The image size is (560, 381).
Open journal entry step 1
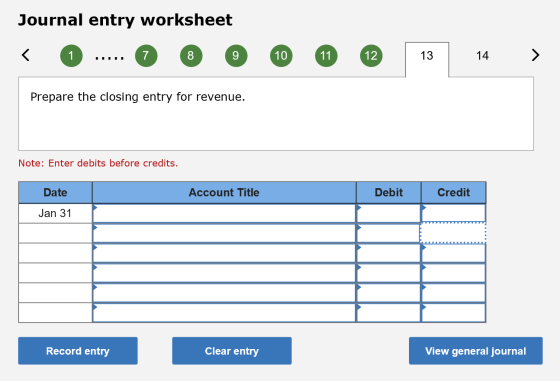click(71, 56)
